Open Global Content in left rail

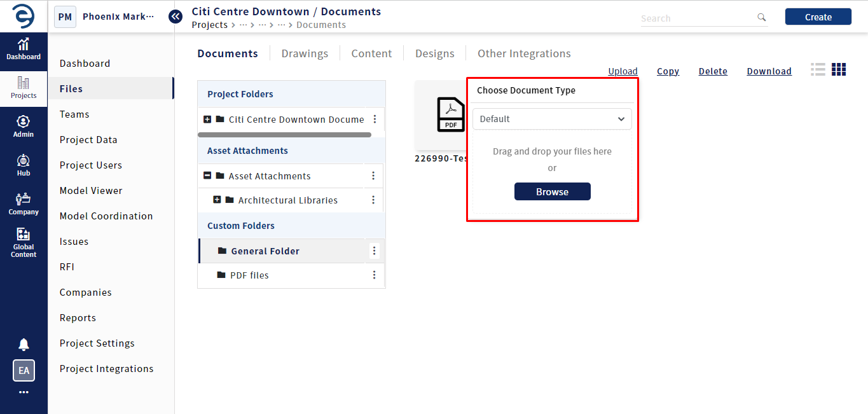24,243
